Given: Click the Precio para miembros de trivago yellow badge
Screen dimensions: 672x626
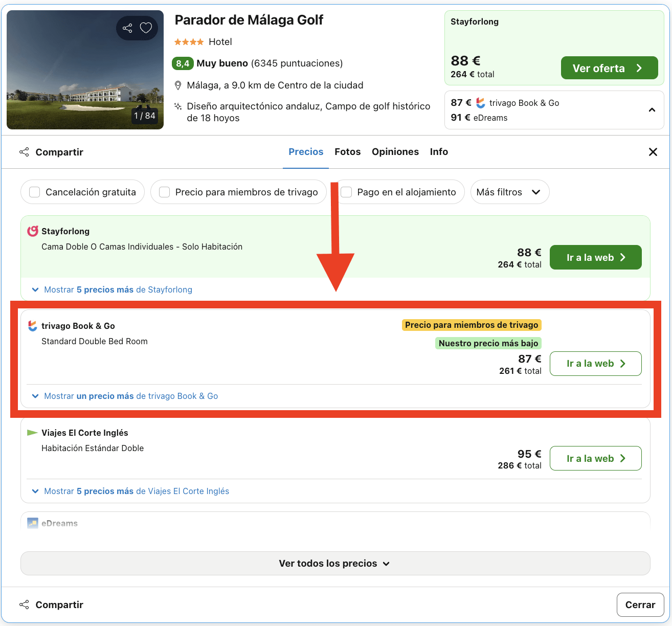Looking at the screenshot, I should pyautogui.click(x=472, y=325).
